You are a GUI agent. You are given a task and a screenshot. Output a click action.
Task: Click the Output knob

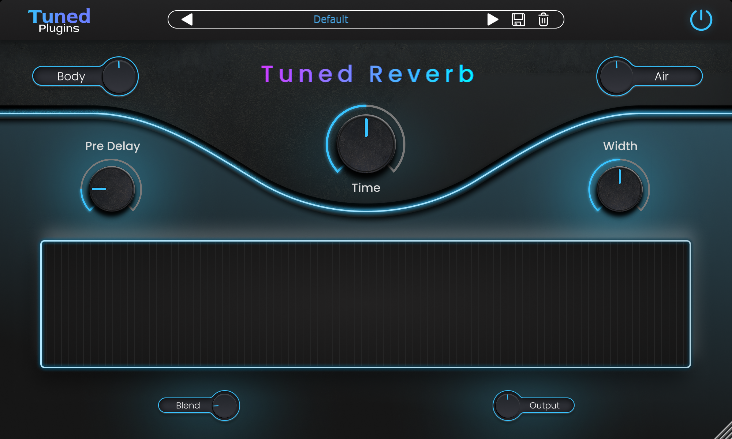coord(509,405)
